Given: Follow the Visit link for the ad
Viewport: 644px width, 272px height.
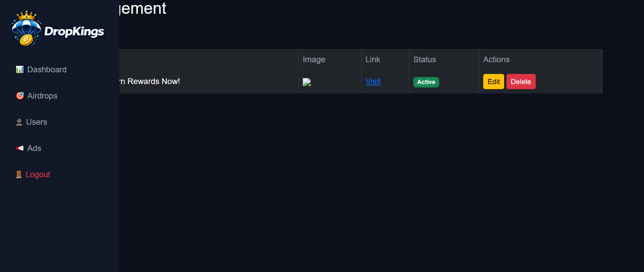Looking at the screenshot, I should point(373,81).
